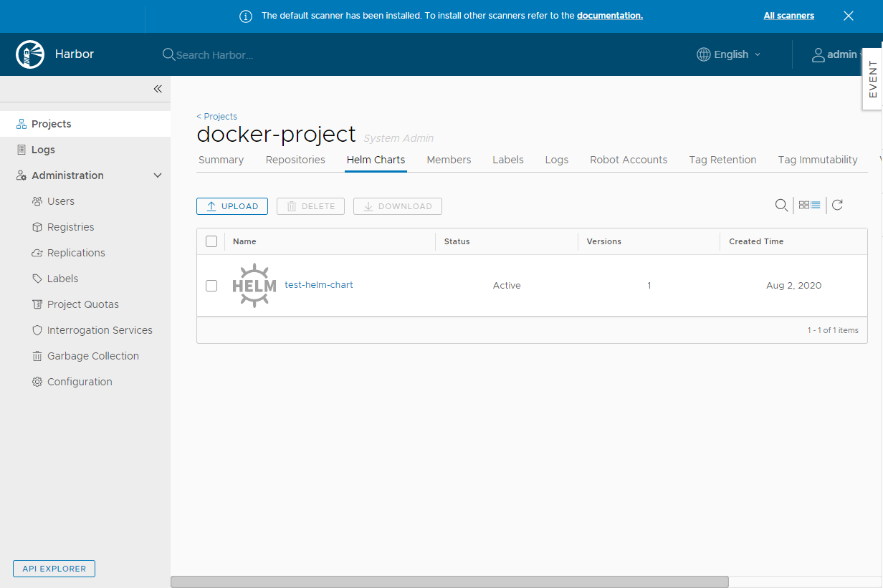
Task: Sort by the Created Time column header
Action: [x=756, y=241]
